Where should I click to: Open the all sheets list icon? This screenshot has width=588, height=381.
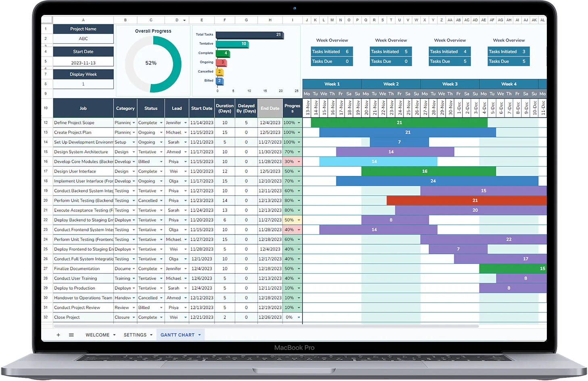[71, 335]
